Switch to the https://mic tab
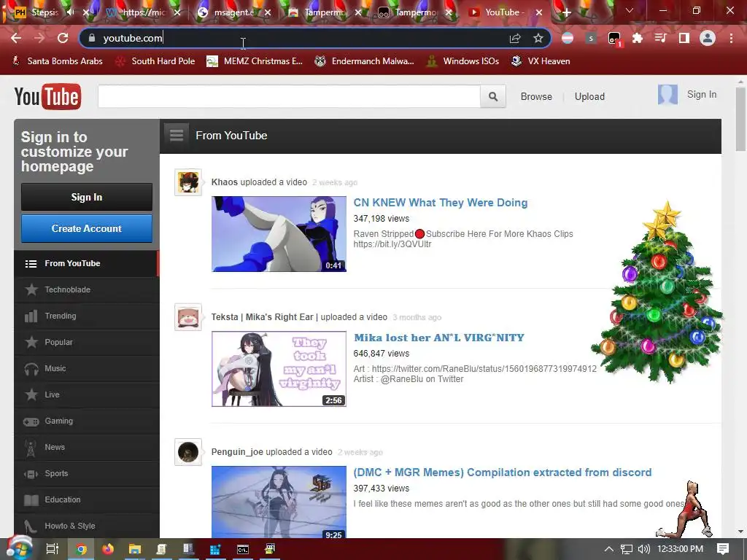The width and height of the screenshot is (747, 560). point(143,12)
